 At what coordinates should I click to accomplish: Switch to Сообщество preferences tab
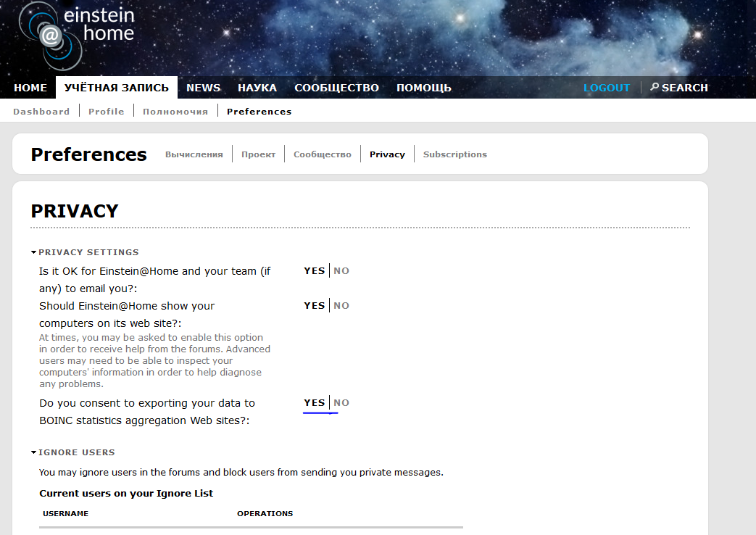pyautogui.click(x=323, y=154)
